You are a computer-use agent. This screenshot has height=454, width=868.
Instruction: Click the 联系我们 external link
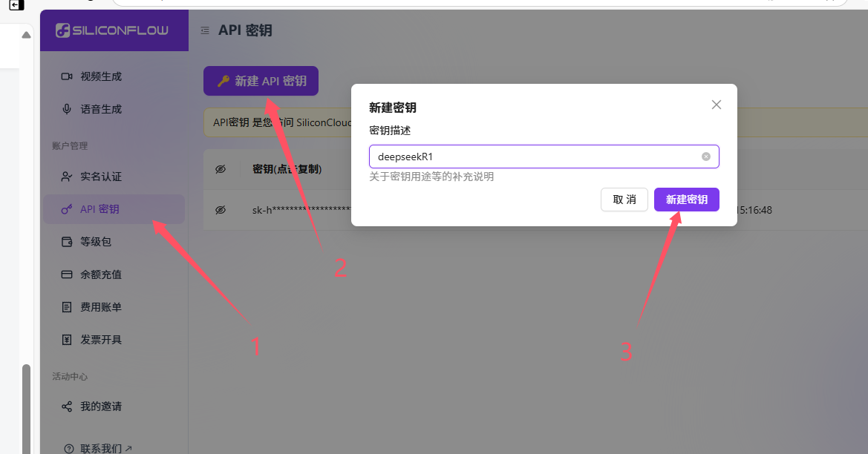click(x=105, y=448)
